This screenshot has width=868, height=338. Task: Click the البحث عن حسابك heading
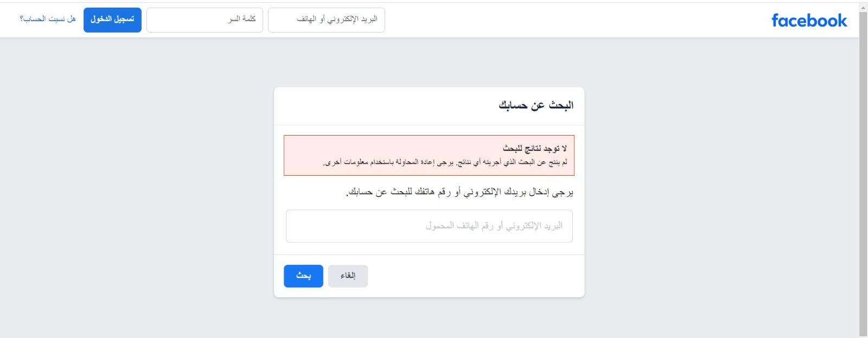(536, 105)
